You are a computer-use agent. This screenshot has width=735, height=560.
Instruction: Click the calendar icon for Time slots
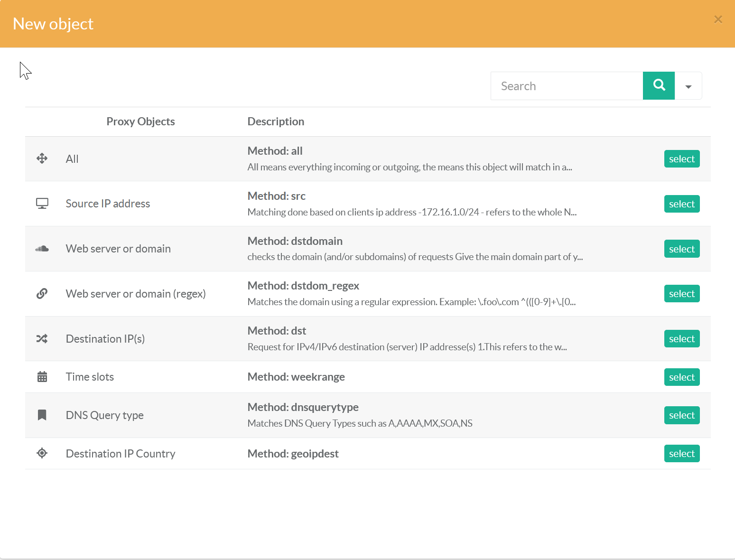[42, 377]
